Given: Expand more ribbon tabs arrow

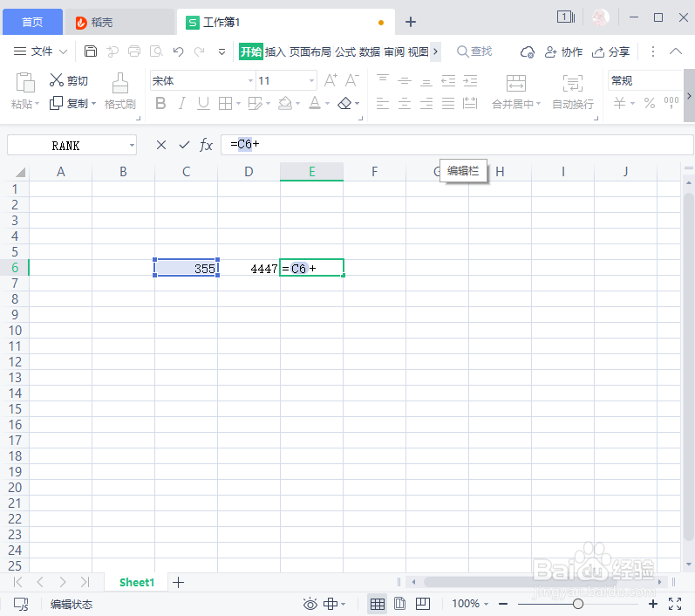Looking at the screenshot, I should coord(435,51).
